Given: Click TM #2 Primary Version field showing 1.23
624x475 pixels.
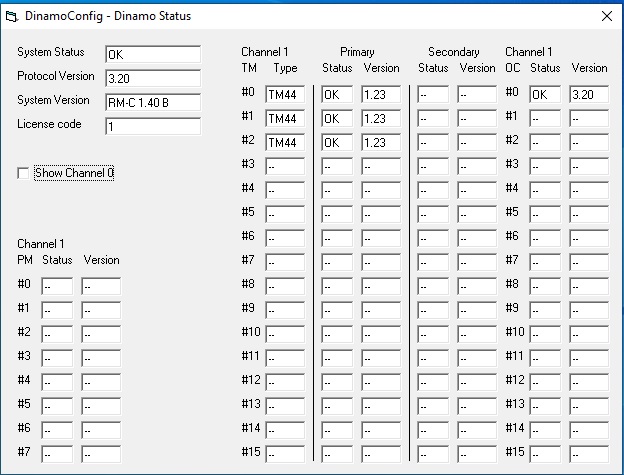Looking at the screenshot, I should (x=381, y=143).
